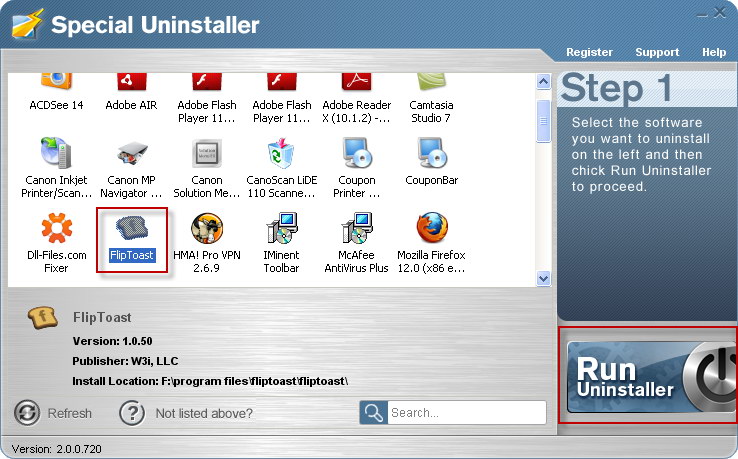738x459 pixels.
Task: Click the 'Not listed above?' link
Action: [x=204, y=413]
